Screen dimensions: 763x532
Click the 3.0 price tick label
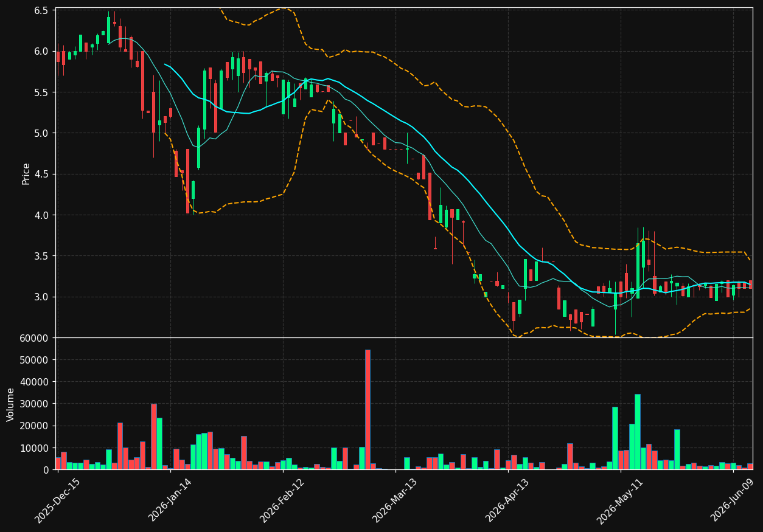click(43, 297)
